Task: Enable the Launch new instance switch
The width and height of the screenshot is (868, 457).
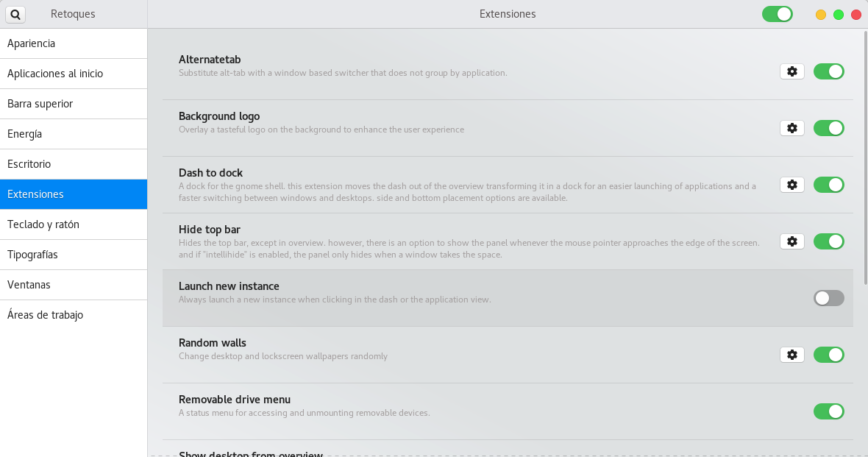Action: tap(829, 298)
